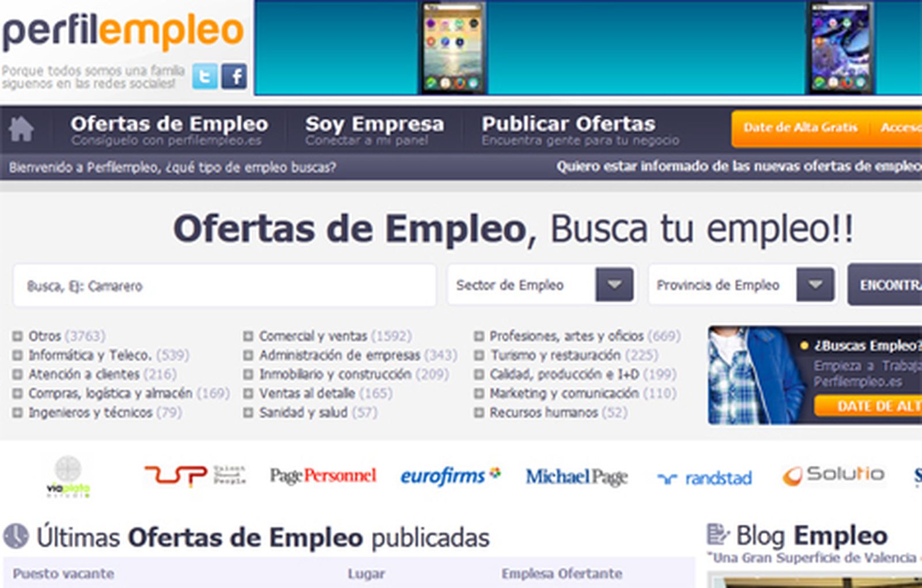Select Calidad, producción e I+D category
Image resolution: width=922 pixels, height=588 pixels.
583,374
